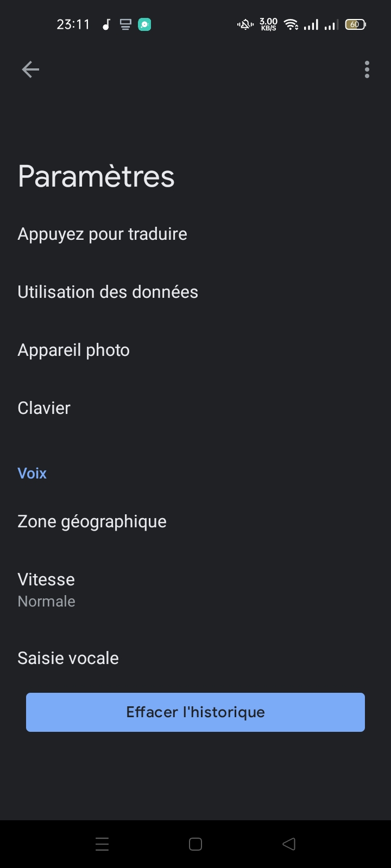Open Utilisation des données option
Screen dimensions: 391x868
pyautogui.click(x=108, y=292)
